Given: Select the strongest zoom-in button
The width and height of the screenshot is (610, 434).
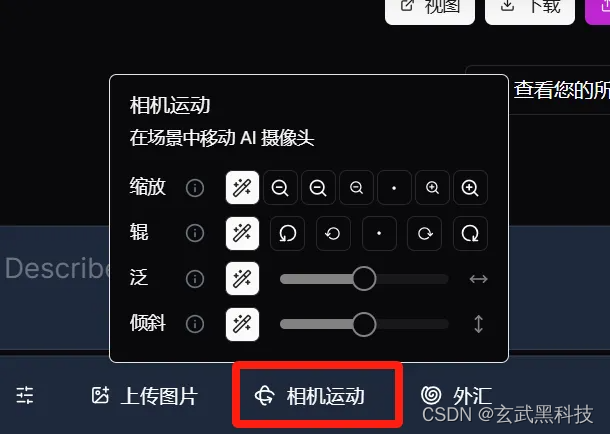Looking at the screenshot, I should point(470,188).
